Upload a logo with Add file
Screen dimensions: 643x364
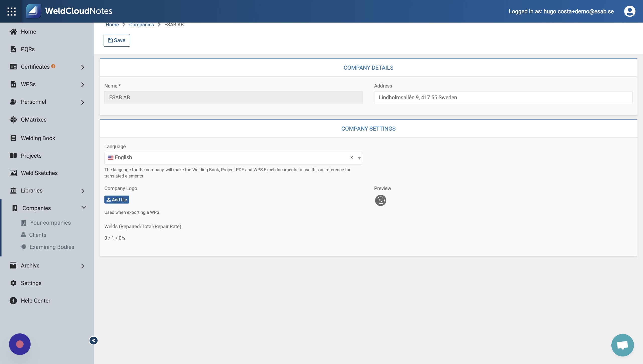point(117,200)
